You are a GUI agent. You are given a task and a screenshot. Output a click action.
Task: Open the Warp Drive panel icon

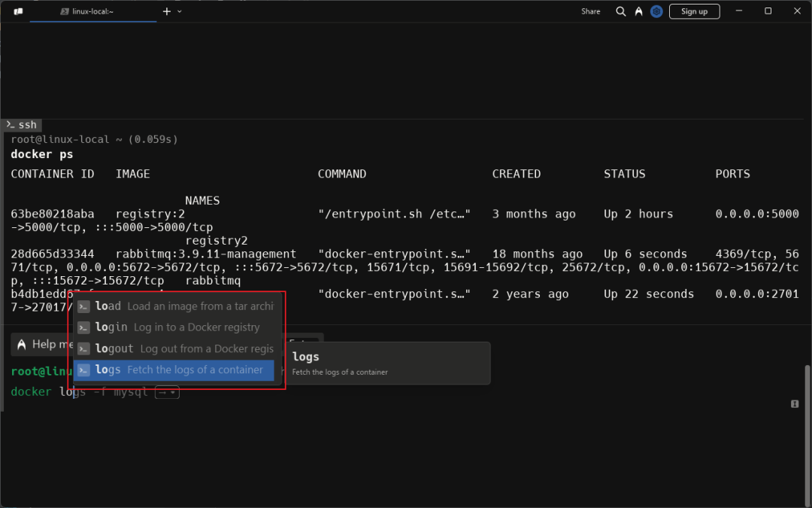point(18,11)
